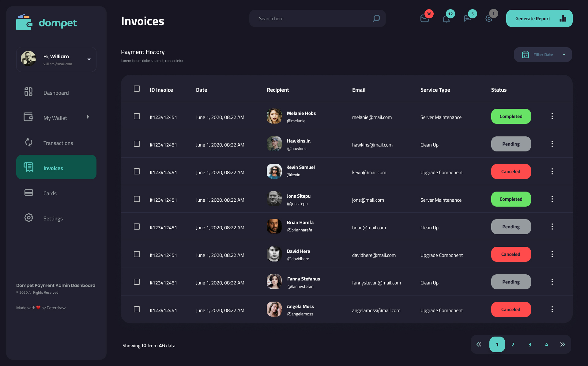
Task: Tick the checkbox for Melanie Hobs invoice
Action: (x=137, y=116)
